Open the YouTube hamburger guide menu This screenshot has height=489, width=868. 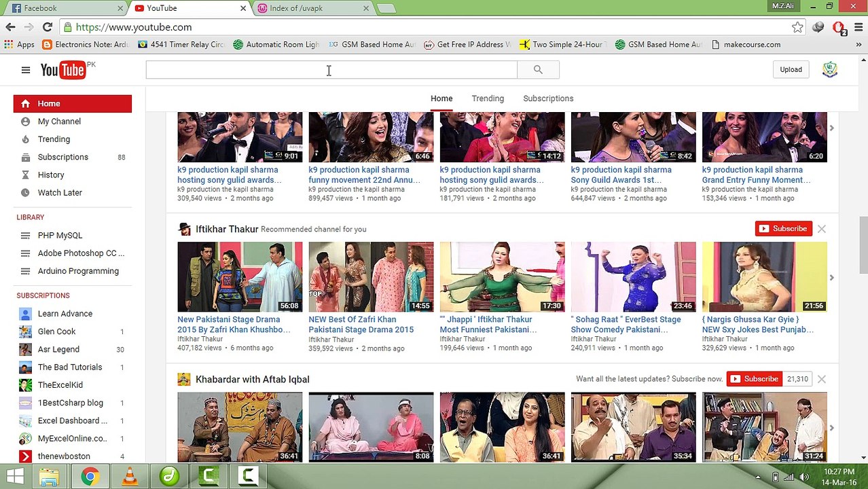pos(25,70)
